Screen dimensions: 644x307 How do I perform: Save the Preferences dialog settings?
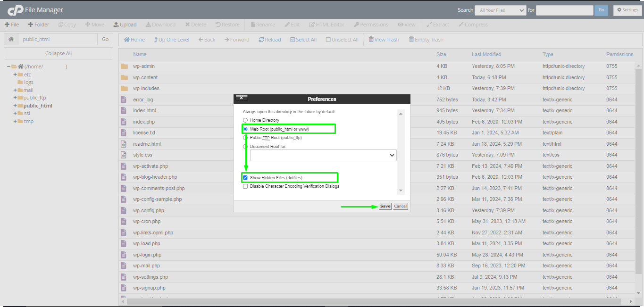385,206
